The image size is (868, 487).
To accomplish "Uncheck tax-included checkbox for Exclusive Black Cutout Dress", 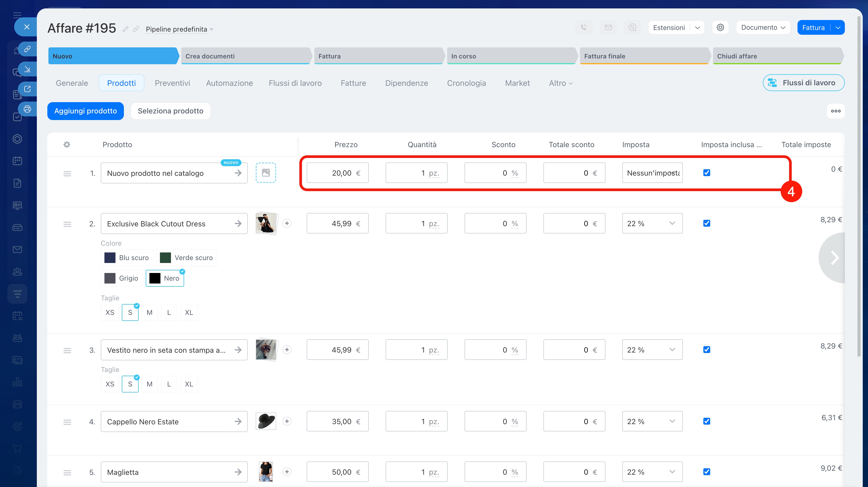I will 706,223.
